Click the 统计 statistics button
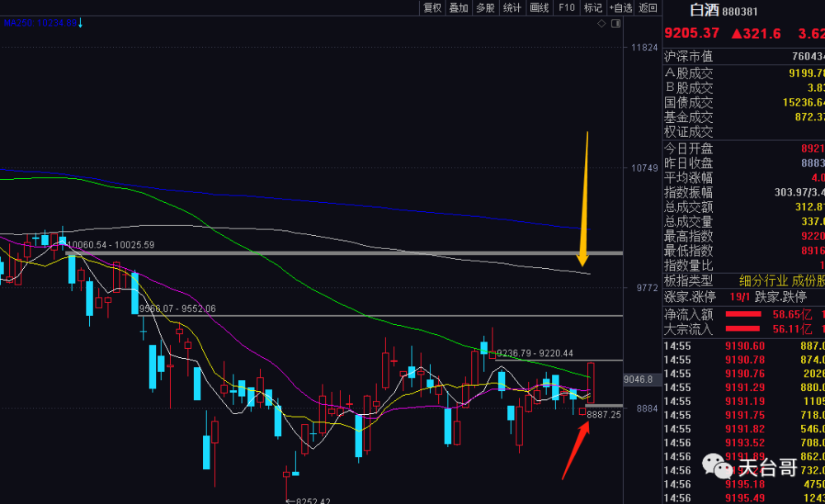Viewport: 825px width, 504px height. (x=512, y=8)
